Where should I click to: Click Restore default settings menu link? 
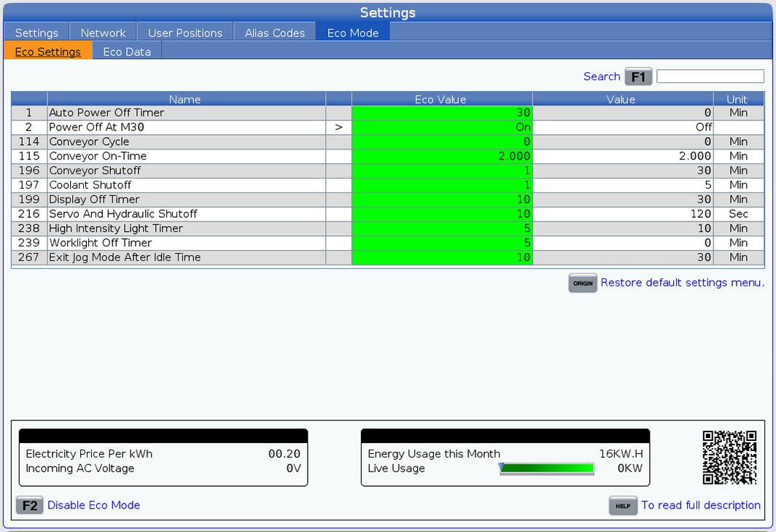(682, 283)
